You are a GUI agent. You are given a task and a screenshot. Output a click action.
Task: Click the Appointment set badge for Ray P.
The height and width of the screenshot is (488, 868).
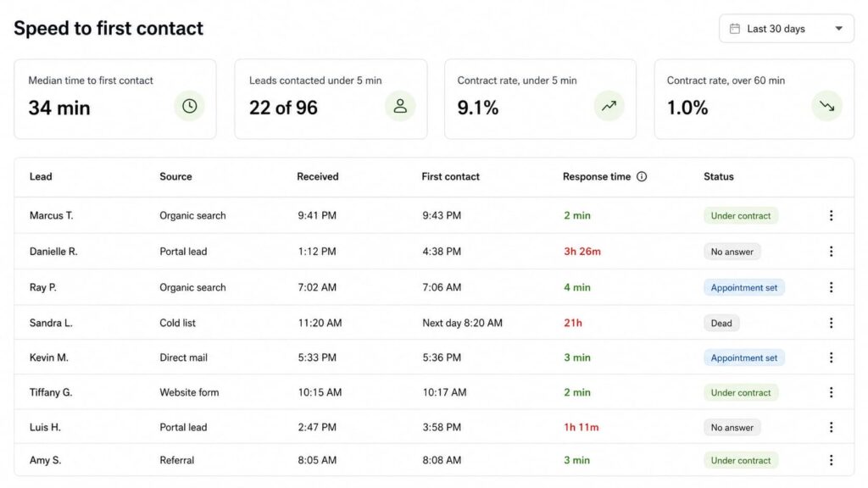point(744,287)
